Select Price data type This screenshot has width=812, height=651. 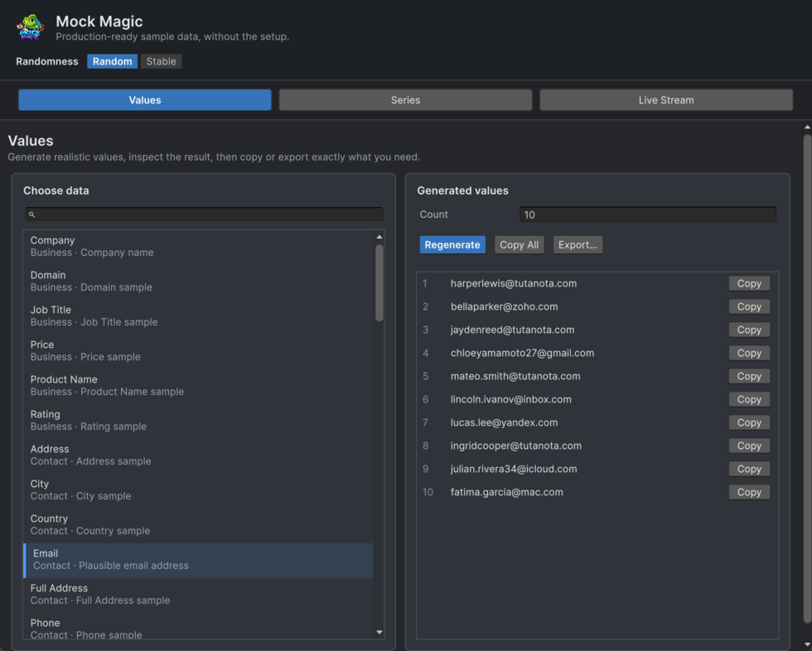(198, 350)
